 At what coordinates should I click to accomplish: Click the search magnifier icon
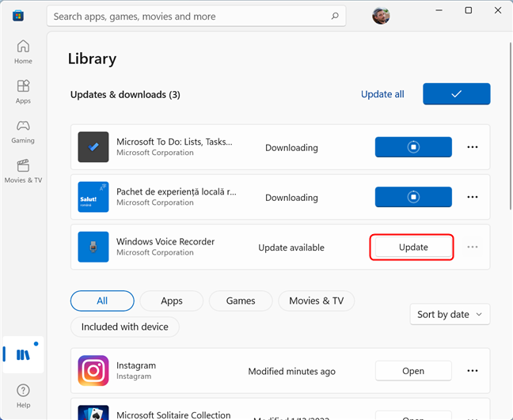click(x=335, y=16)
